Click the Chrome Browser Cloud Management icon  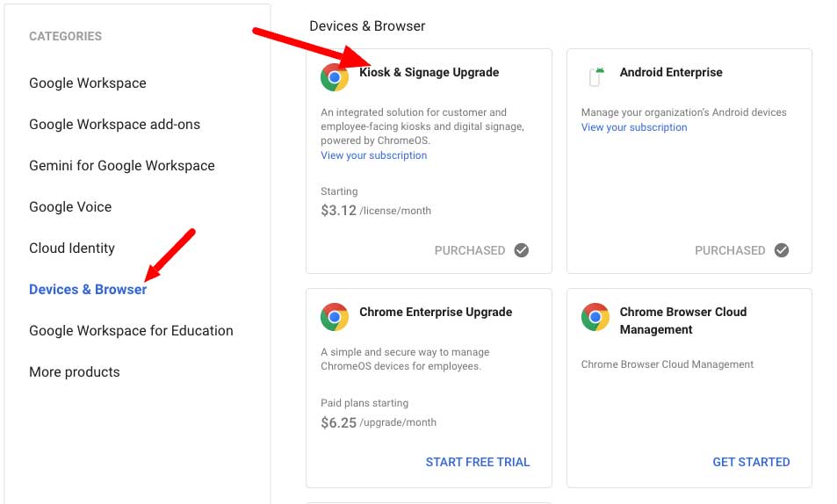(595, 316)
